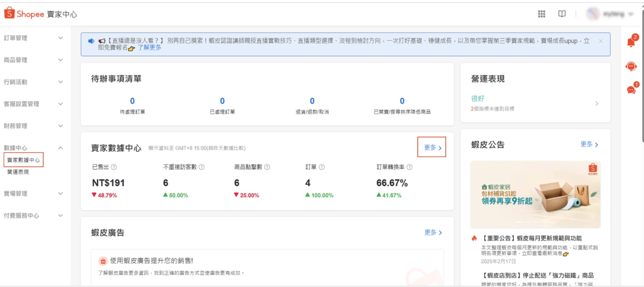The height and width of the screenshot is (287, 644).
Task: Open 【重要公告】蝦皮每月更新規範與功能 announcement
Action: click(532, 238)
